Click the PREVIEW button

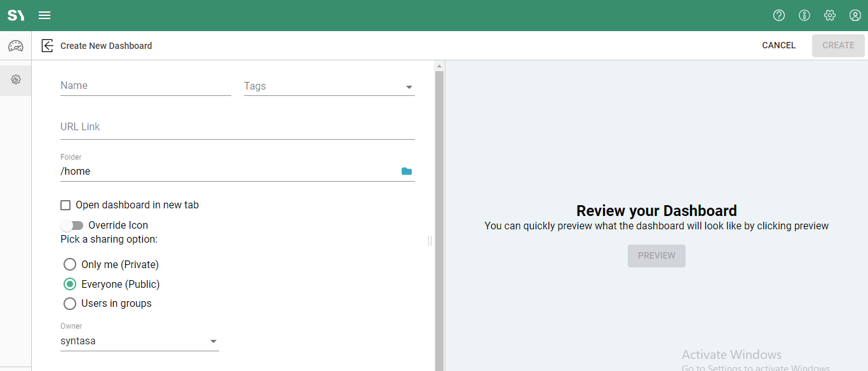(656, 255)
